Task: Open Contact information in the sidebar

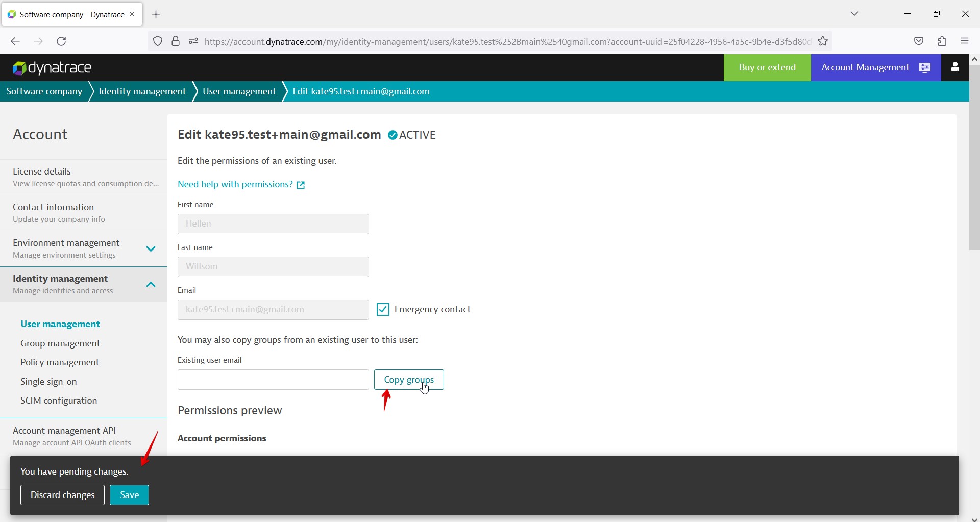Action: 84,213
